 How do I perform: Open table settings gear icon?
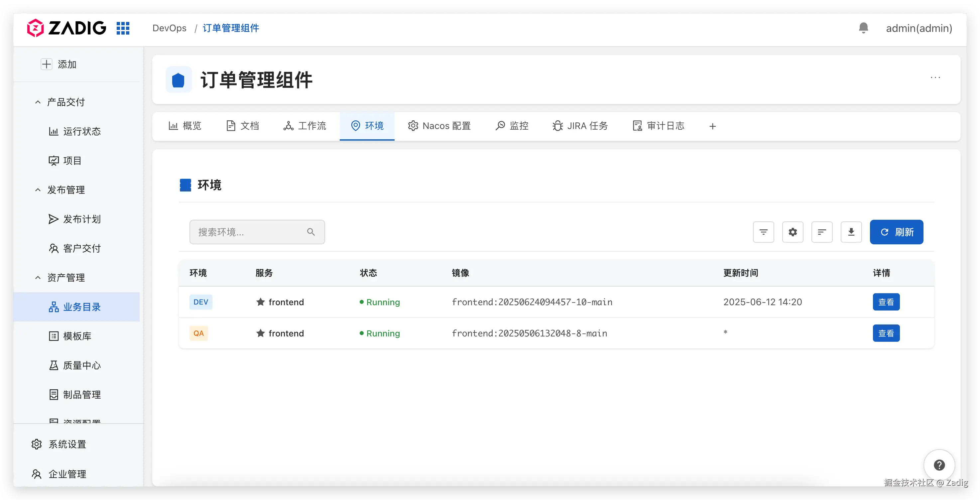793,232
